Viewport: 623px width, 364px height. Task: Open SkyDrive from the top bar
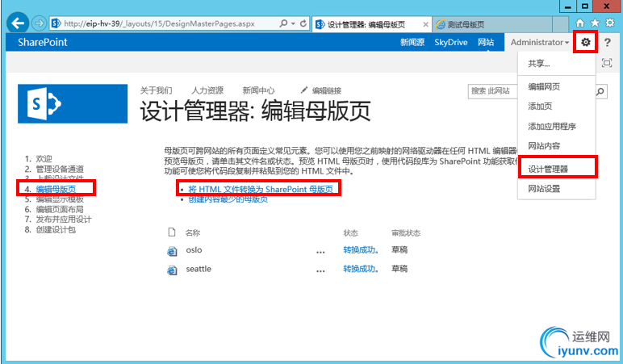pos(450,42)
